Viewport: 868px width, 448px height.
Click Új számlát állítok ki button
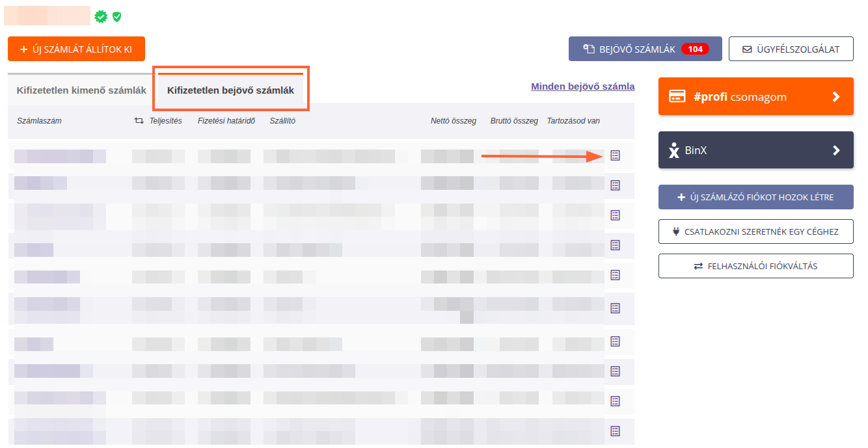[x=76, y=49]
